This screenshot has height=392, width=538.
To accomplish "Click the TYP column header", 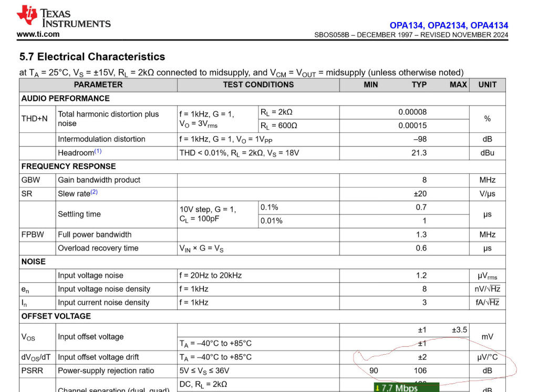I will pos(419,85).
